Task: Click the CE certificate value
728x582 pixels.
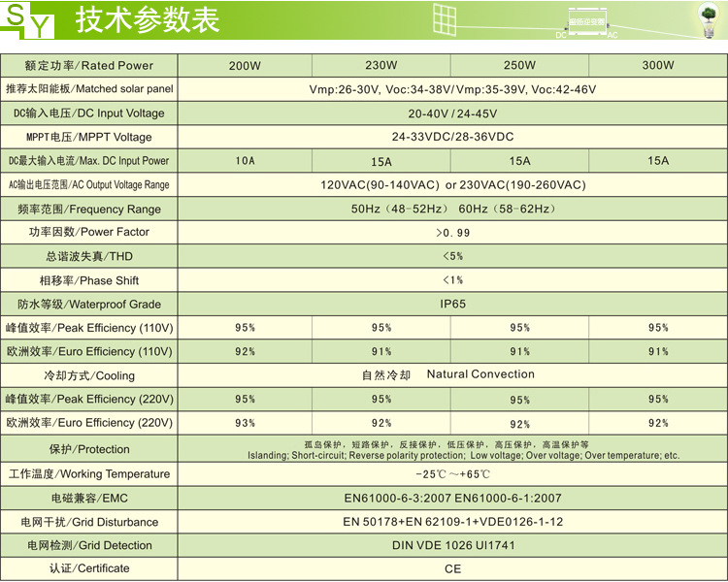Action: [x=452, y=569]
